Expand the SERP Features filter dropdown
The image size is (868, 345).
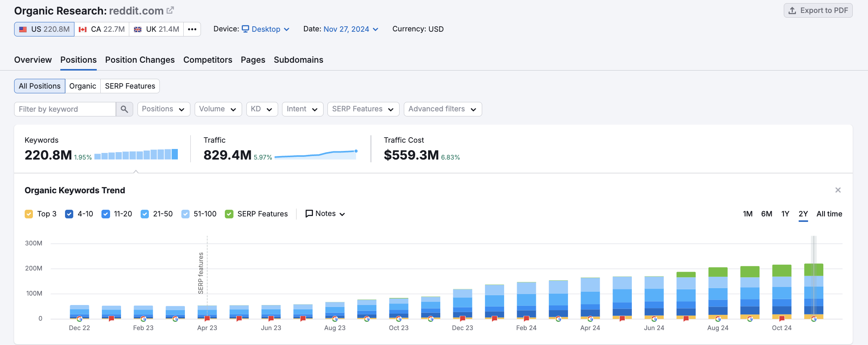[x=363, y=109]
